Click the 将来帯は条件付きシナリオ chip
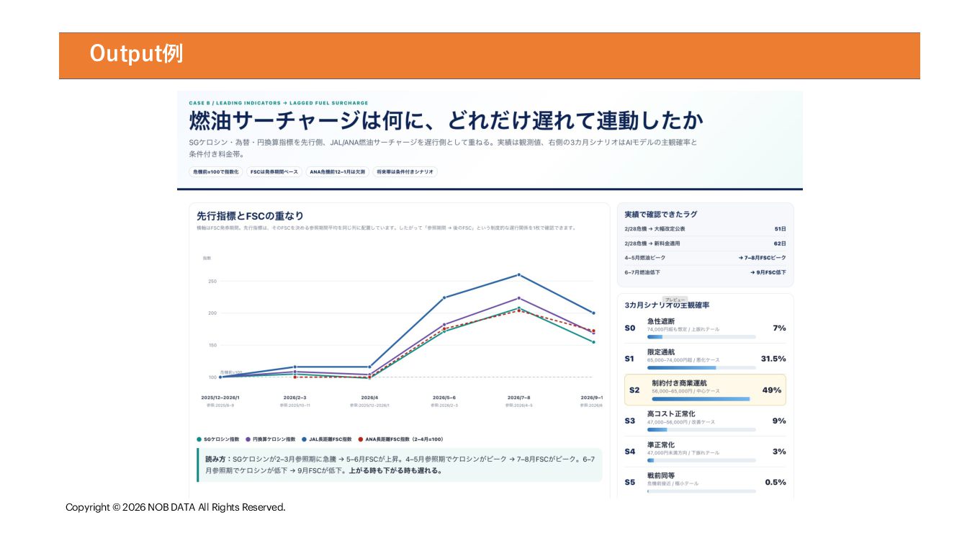 pos(405,172)
